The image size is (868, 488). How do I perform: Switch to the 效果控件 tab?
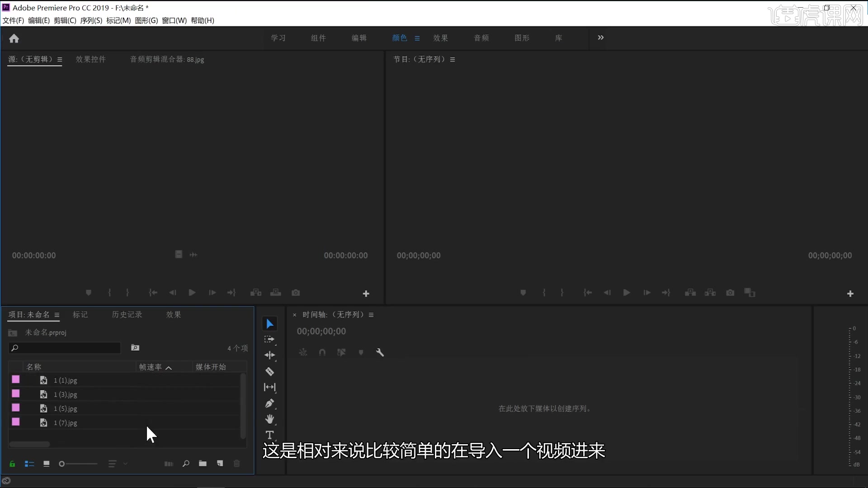90,59
